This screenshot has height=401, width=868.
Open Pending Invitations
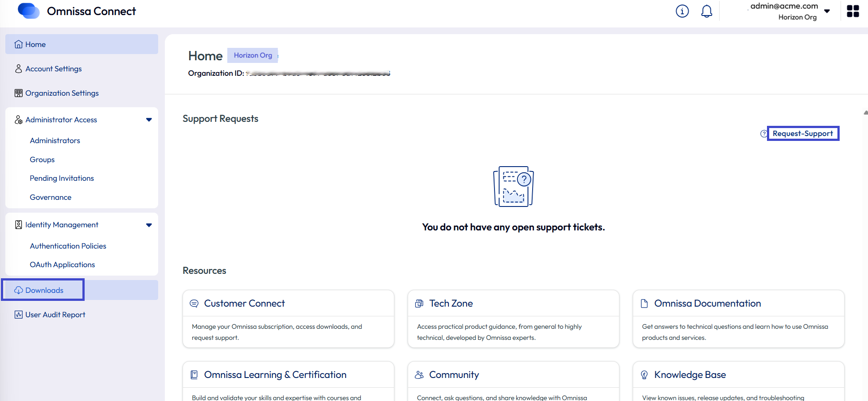point(62,178)
